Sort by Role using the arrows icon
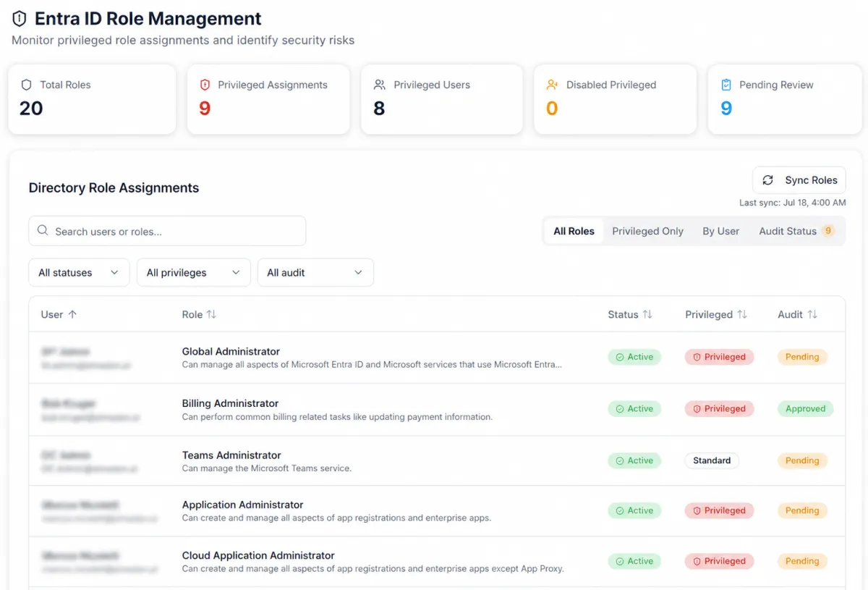The image size is (868, 590). coord(211,314)
